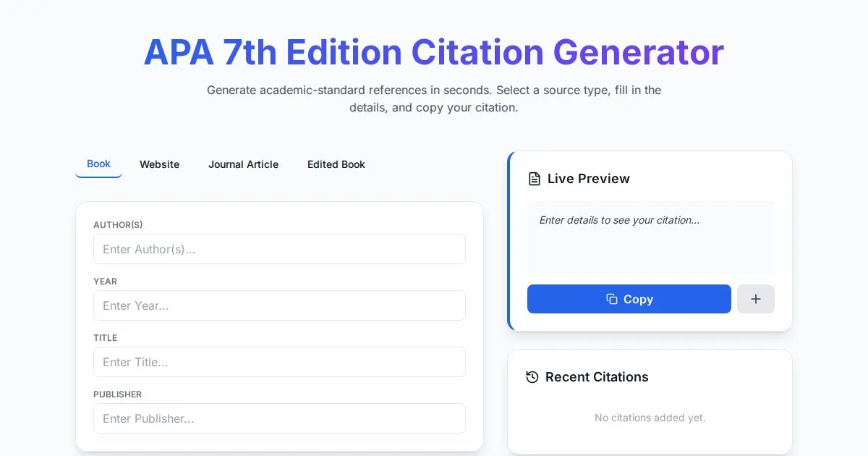Screen dimensions: 868x456
Task: Click the AUTHOR(S) field label
Action: click(x=118, y=225)
